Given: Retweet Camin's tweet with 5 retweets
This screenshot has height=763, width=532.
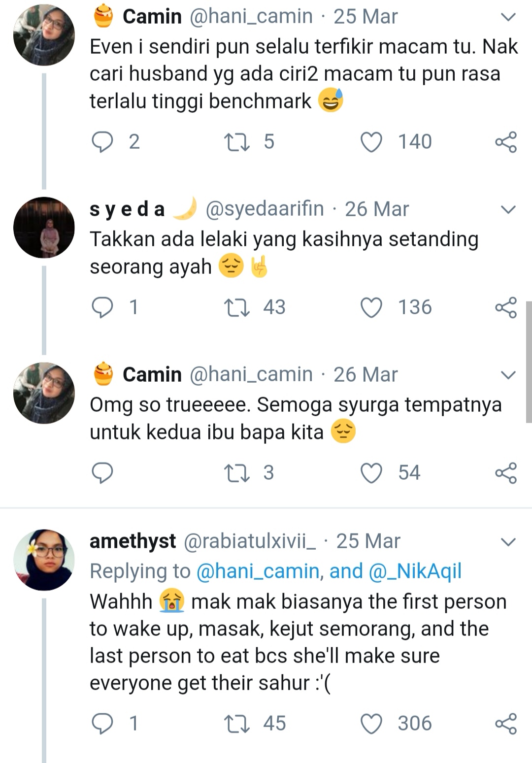Looking at the screenshot, I should pos(237,142).
